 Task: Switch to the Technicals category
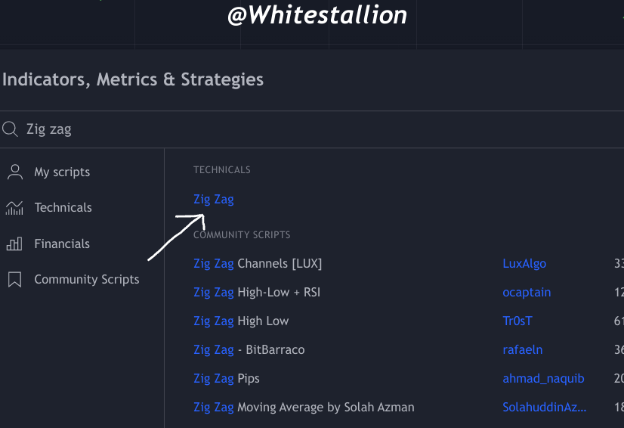63,207
